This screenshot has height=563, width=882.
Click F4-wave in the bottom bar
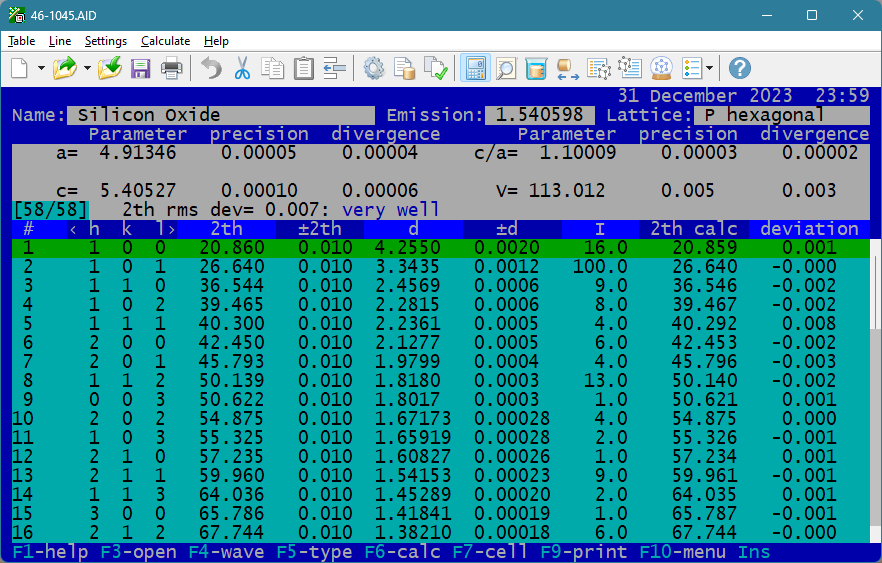[227, 552]
